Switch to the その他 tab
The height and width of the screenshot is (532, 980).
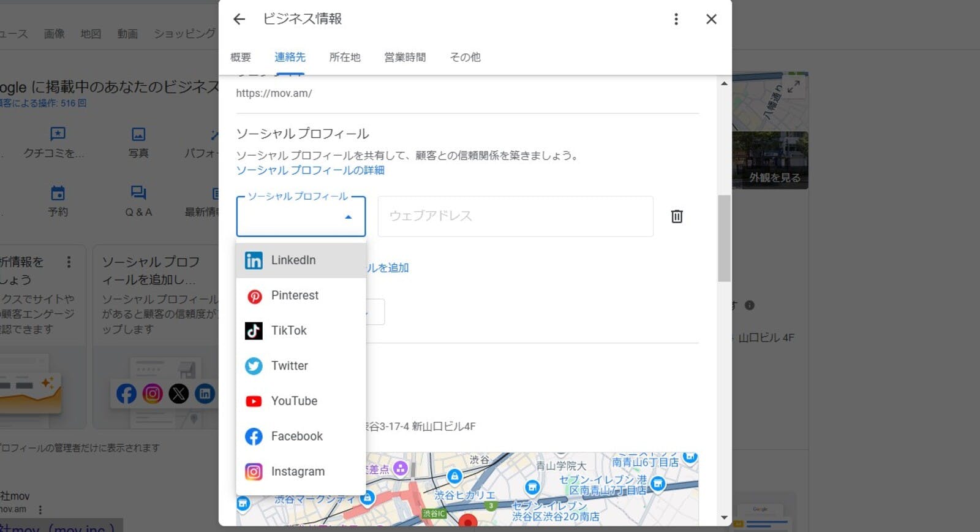point(465,58)
